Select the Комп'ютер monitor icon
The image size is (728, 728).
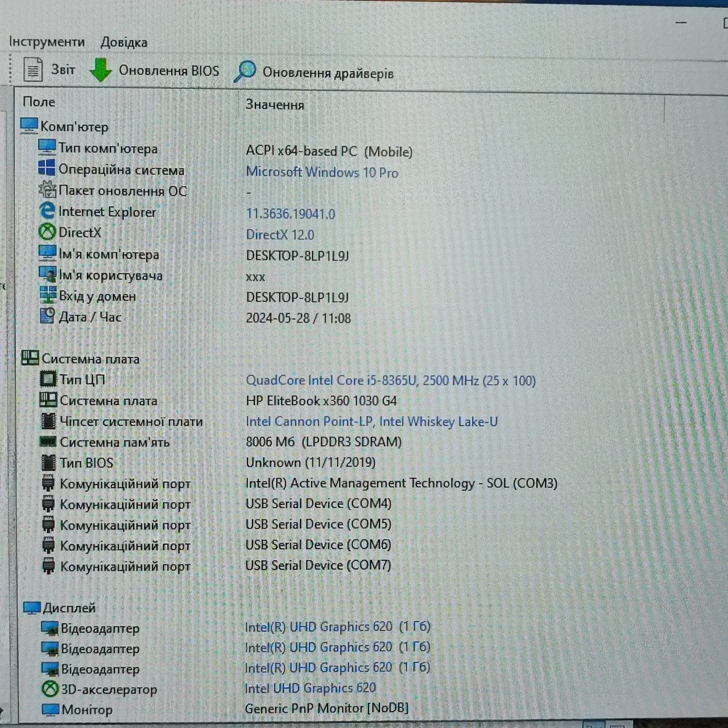(29, 126)
